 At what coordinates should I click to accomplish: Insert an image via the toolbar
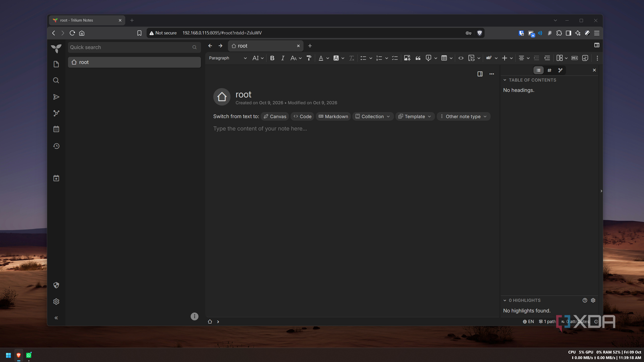pos(407,58)
